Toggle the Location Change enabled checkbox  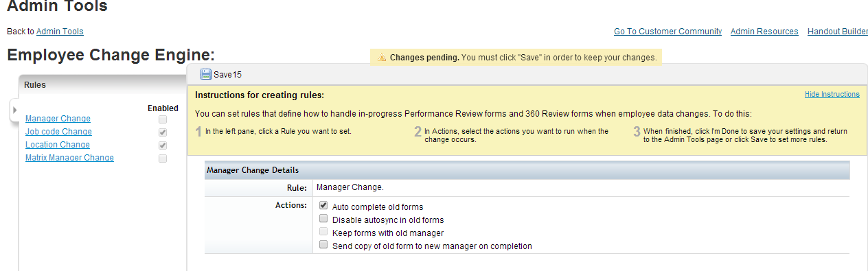pos(163,145)
